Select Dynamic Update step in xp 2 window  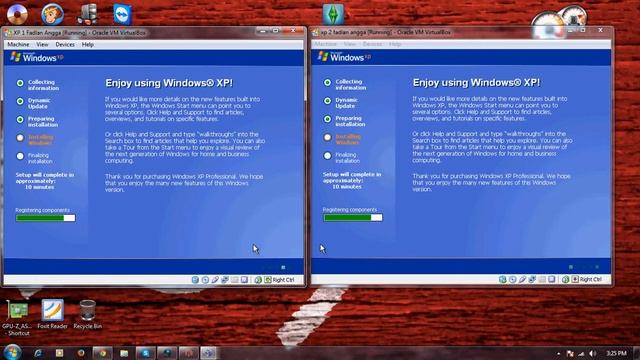click(341, 103)
